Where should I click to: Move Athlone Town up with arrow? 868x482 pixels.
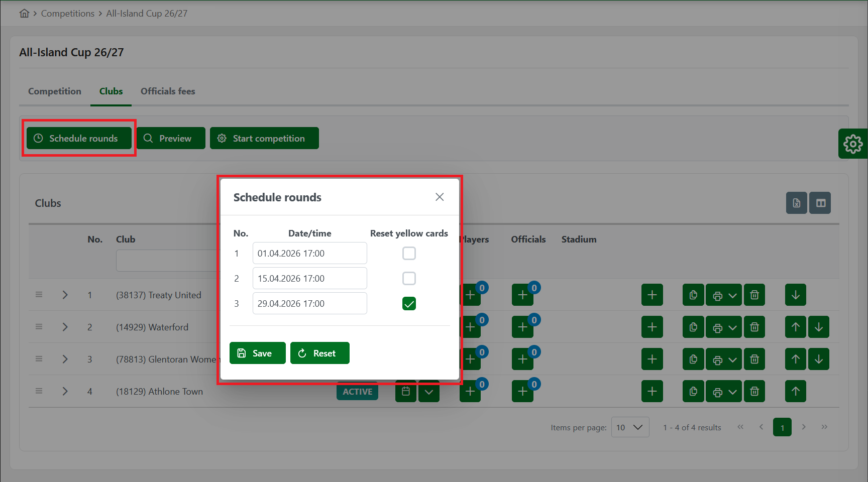pyautogui.click(x=795, y=392)
